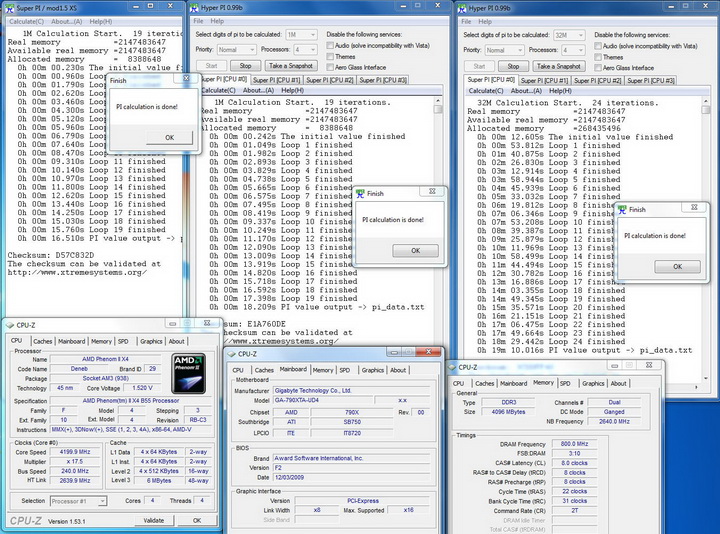Open SPD tab in CPU-Z Memory window
Image resolution: width=720 pixels, height=534 pixels.
(565, 383)
